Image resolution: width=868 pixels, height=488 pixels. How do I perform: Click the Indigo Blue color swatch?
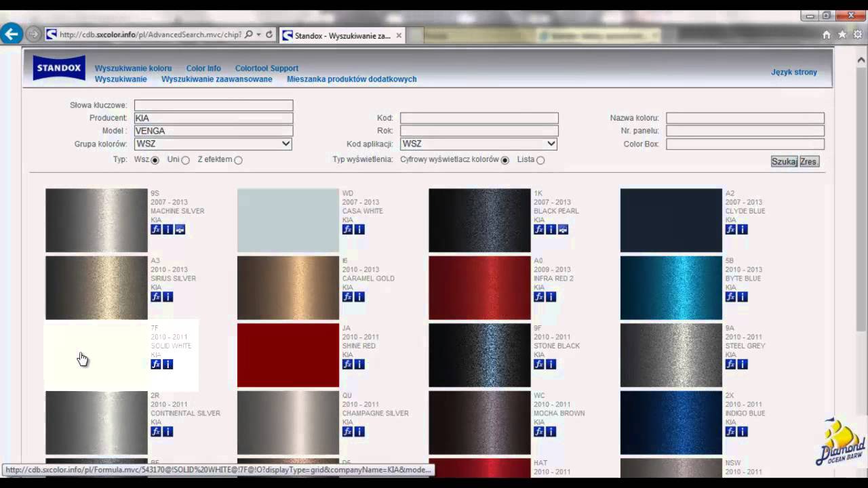(671, 422)
